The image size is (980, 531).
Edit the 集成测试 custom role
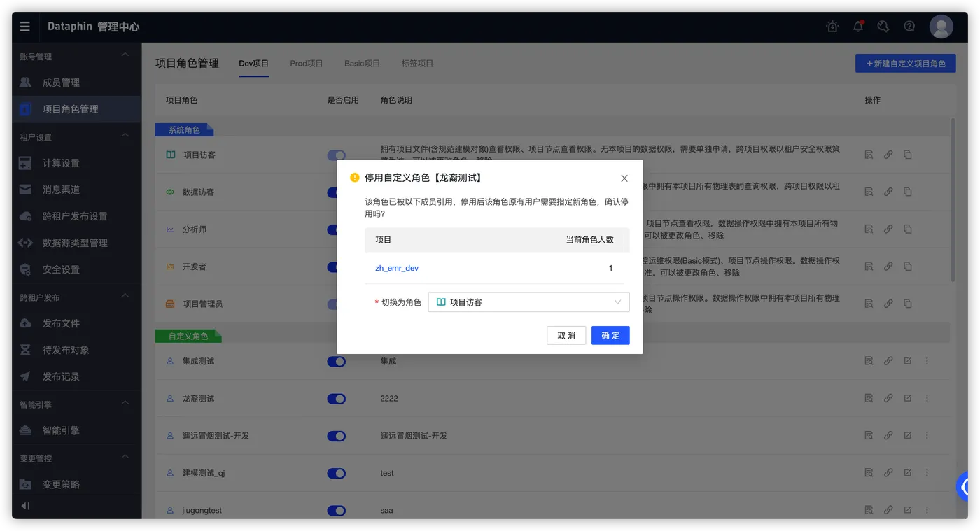pyautogui.click(x=908, y=361)
